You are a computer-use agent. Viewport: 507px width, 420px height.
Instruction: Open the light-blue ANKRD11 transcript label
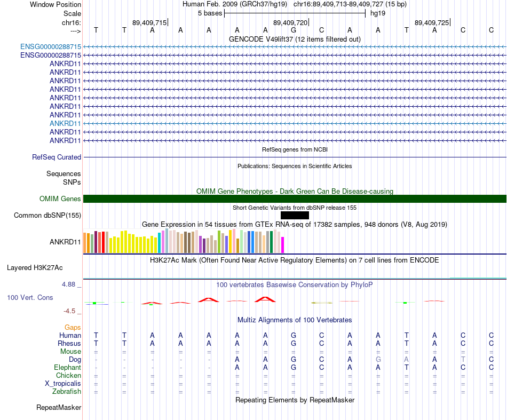[x=65, y=123]
